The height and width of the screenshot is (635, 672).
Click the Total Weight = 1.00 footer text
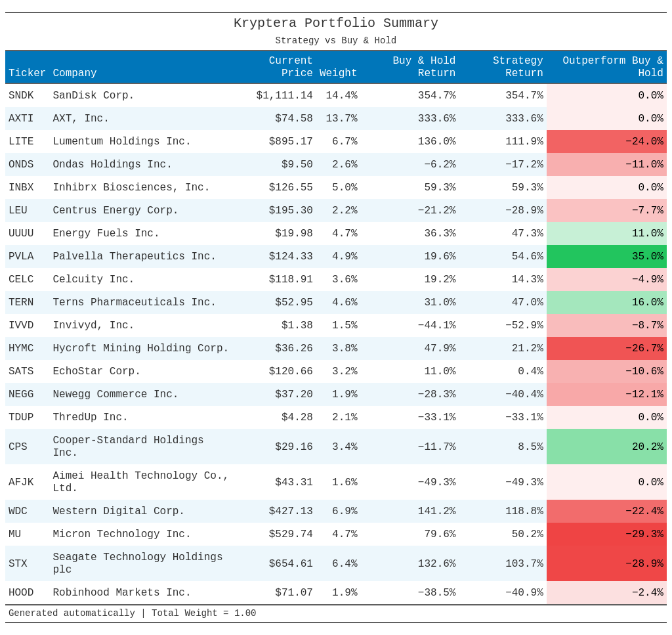point(203,613)
